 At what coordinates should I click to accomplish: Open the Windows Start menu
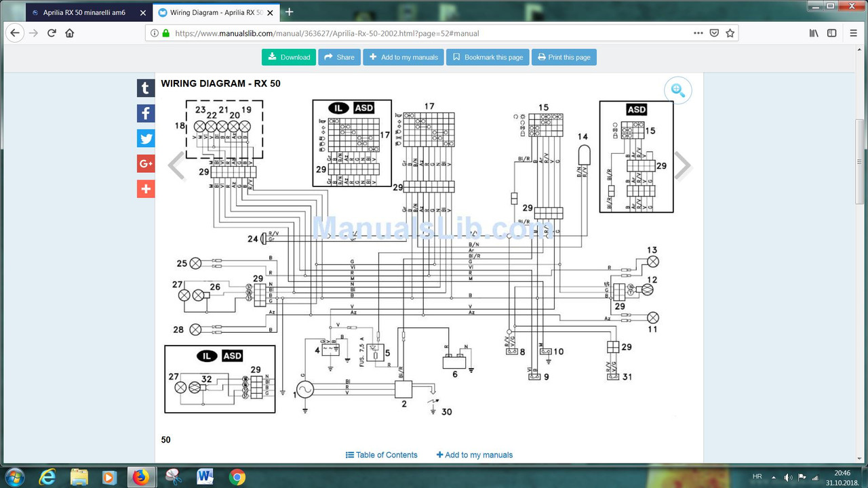coord(14,476)
